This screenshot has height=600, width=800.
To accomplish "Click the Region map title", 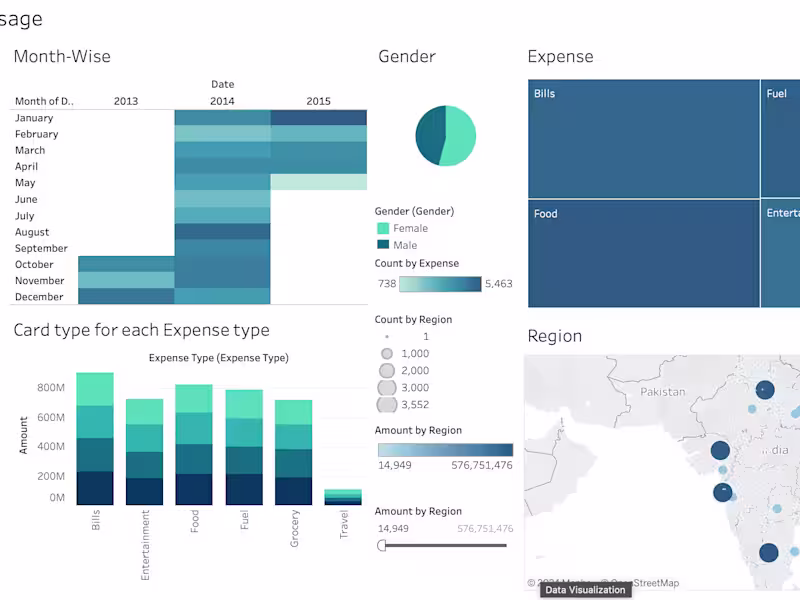I will tap(555, 336).
